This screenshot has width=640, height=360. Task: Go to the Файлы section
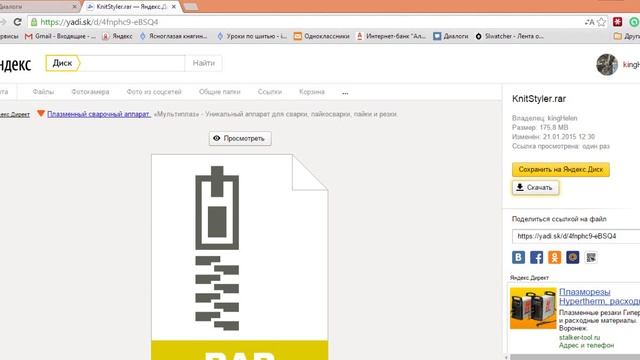click(x=43, y=92)
